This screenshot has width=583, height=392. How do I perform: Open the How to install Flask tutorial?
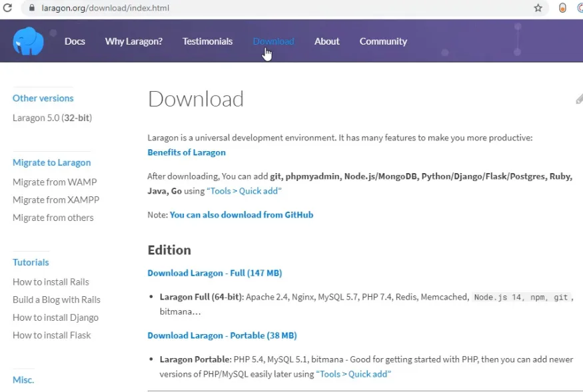coord(52,335)
